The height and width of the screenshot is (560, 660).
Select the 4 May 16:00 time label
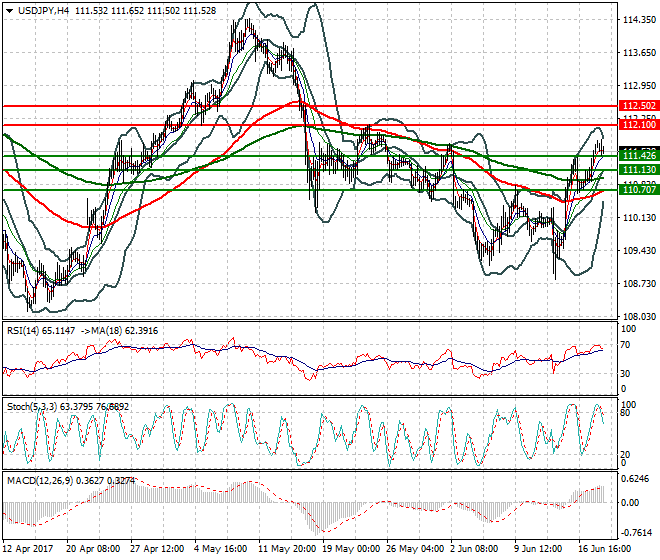coord(221,549)
